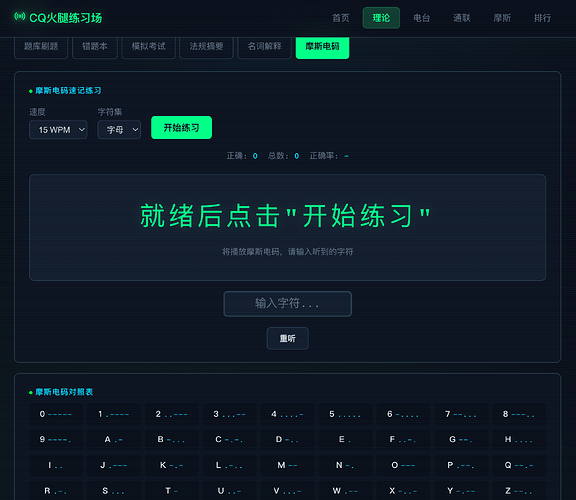Click the 8 morse code cell
Viewport: 576px width, 500px height.
tap(519, 414)
